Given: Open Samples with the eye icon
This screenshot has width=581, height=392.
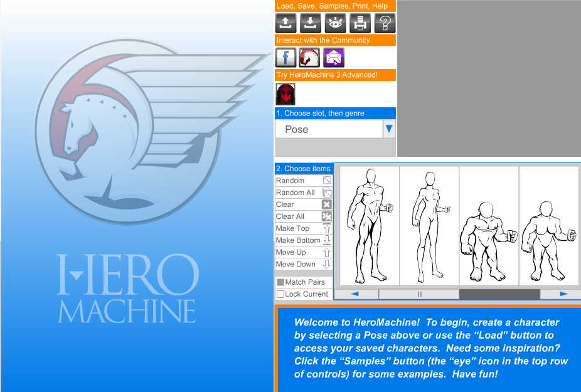Looking at the screenshot, I should tap(335, 23).
